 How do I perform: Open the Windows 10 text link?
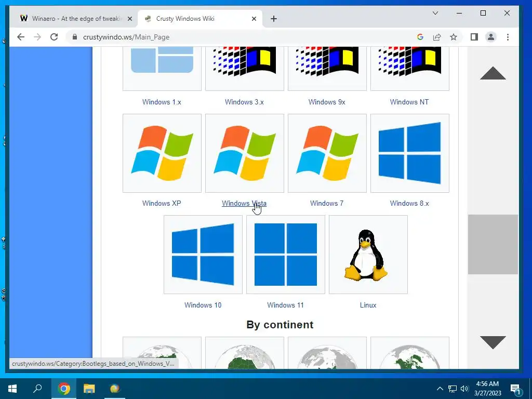(x=203, y=305)
